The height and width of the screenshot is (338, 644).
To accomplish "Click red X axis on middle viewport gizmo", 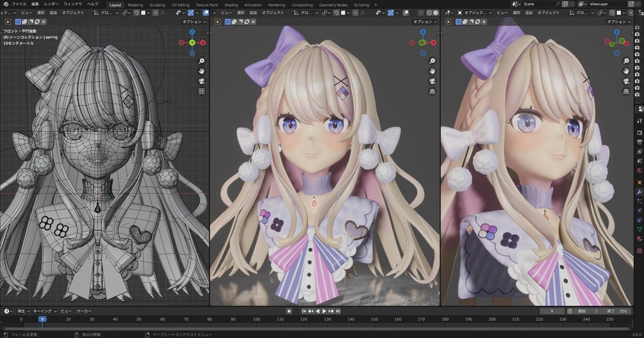I will [434, 43].
